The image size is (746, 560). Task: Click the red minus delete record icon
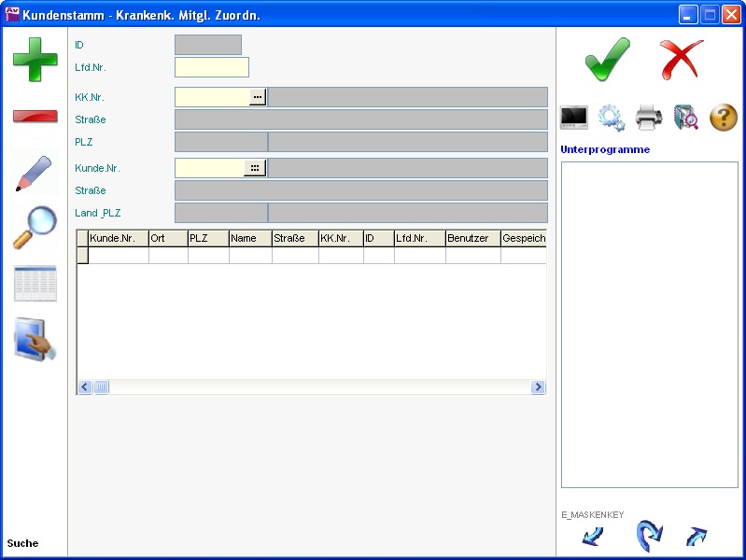(35, 117)
